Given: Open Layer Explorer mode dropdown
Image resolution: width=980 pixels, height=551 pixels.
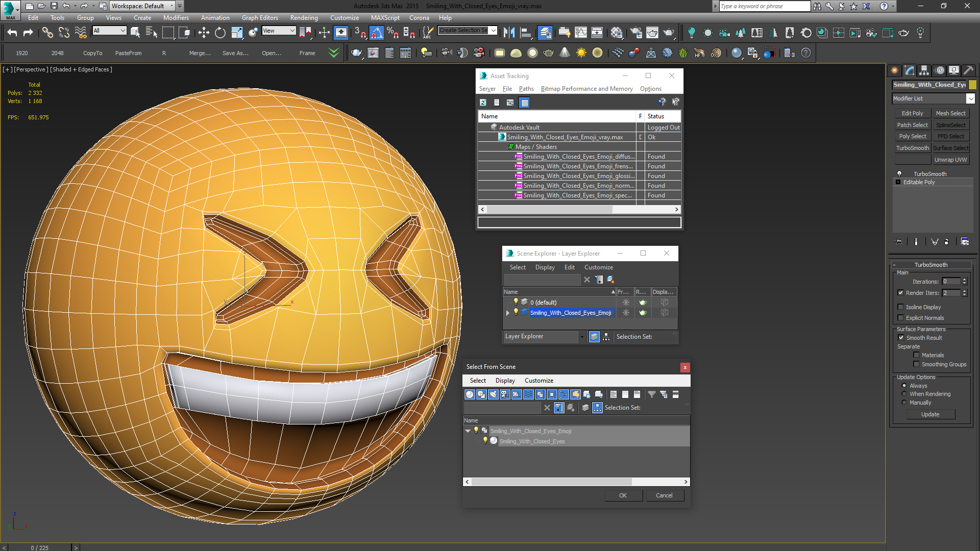Looking at the screenshot, I should pos(581,337).
